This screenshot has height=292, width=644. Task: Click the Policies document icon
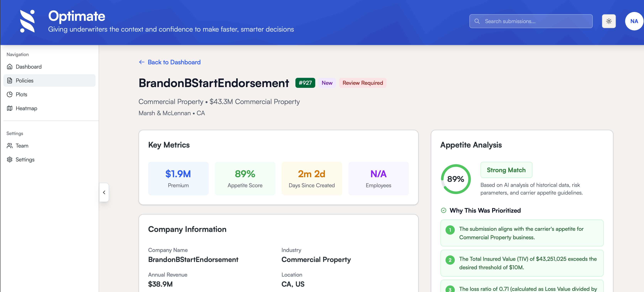click(x=10, y=81)
